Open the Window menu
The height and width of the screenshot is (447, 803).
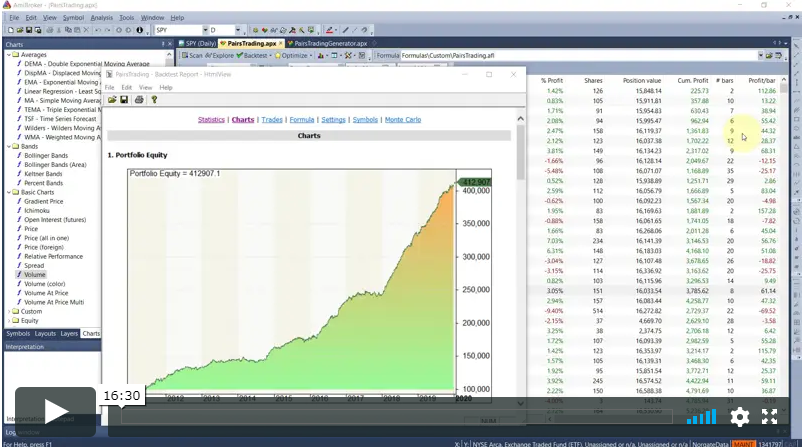(152, 17)
